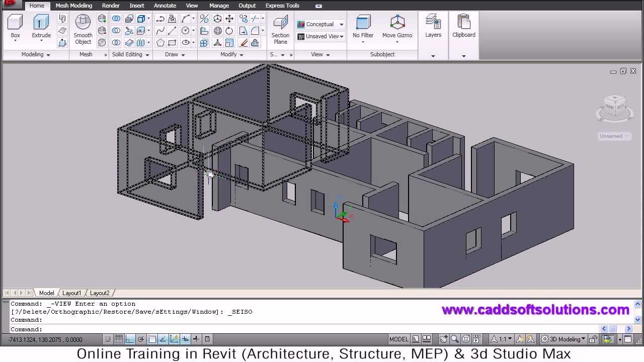The image size is (644, 362).
Task: Open the Render ribbon tab
Action: [111, 6]
